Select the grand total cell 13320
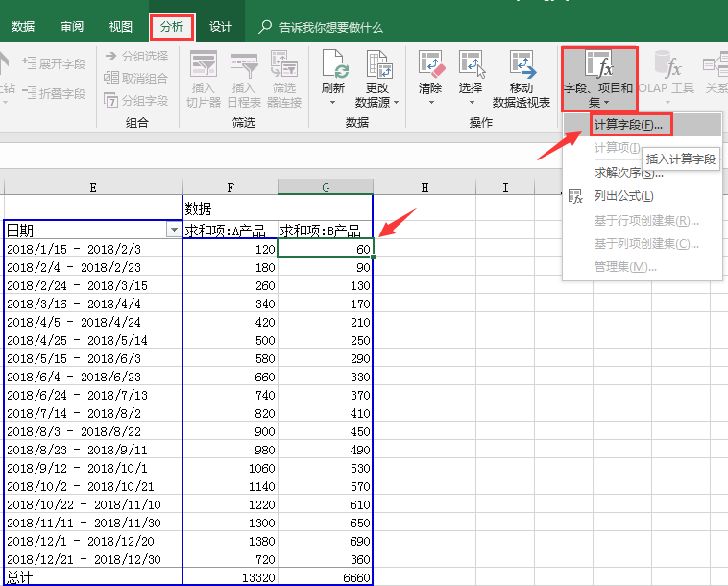The image size is (728, 586). (x=231, y=577)
